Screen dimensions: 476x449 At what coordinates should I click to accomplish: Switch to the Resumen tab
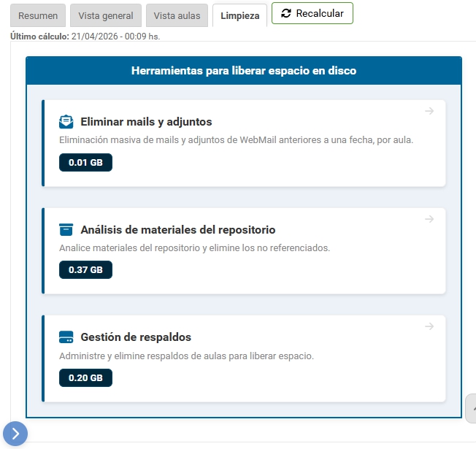(x=38, y=15)
